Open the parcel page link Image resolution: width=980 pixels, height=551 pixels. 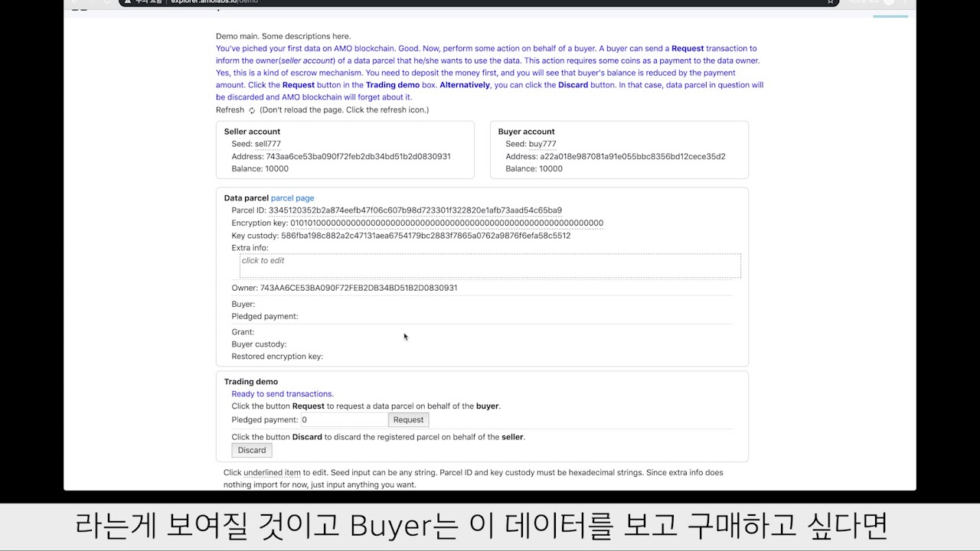click(x=292, y=198)
